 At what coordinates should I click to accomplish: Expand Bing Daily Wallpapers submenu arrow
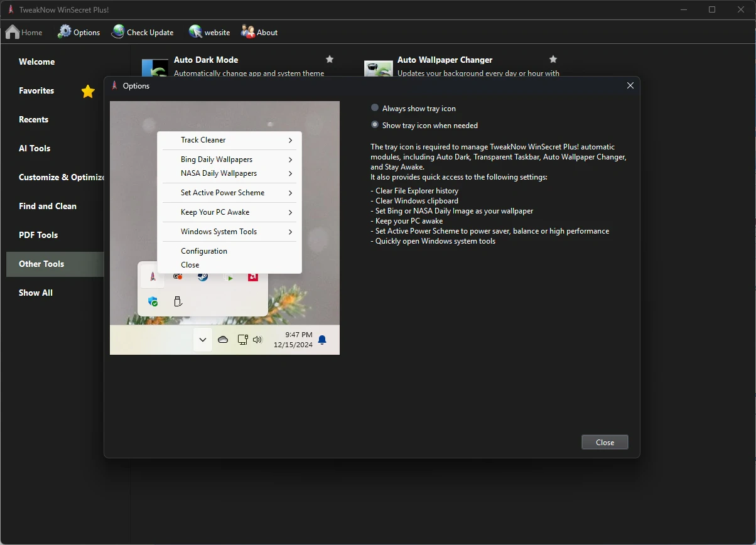click(x=291, y=159)
